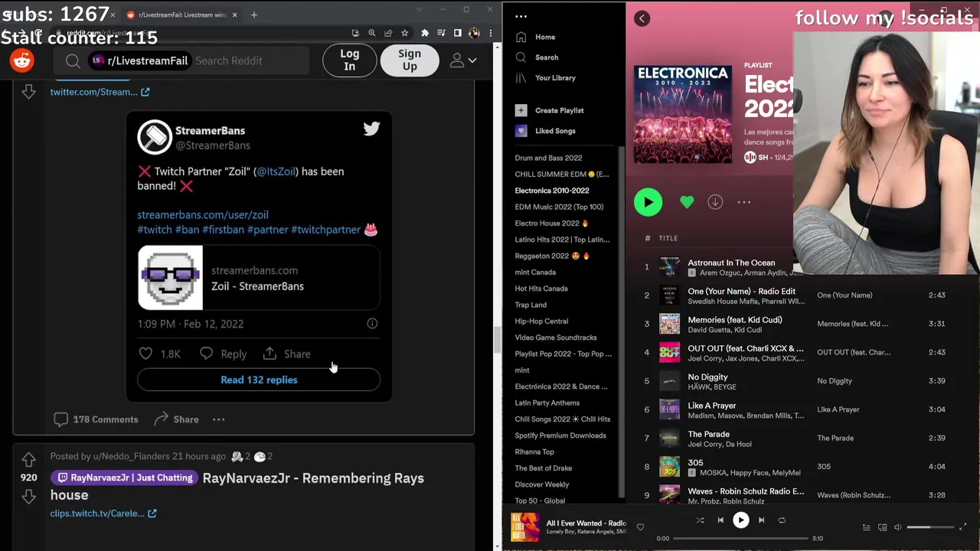Open Electro House 2022 playlist
980x551 pixels.
click(x=551, y=223)
